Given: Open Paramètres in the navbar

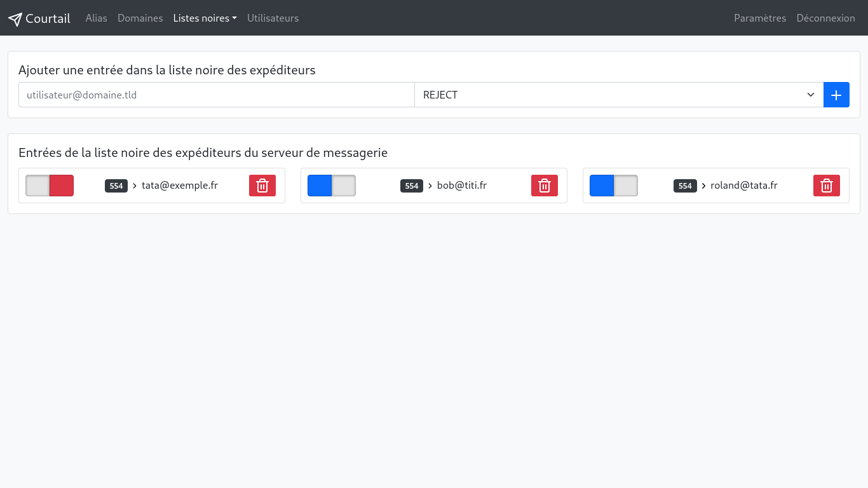Looking at the screenshot, I should click(x=760, y=18).
